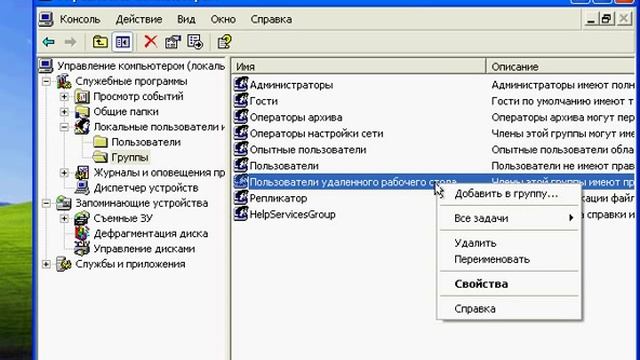Viewport: 640px width, 360px height.
Task: Expand Просмотр событий node
Action: point(64,97)
